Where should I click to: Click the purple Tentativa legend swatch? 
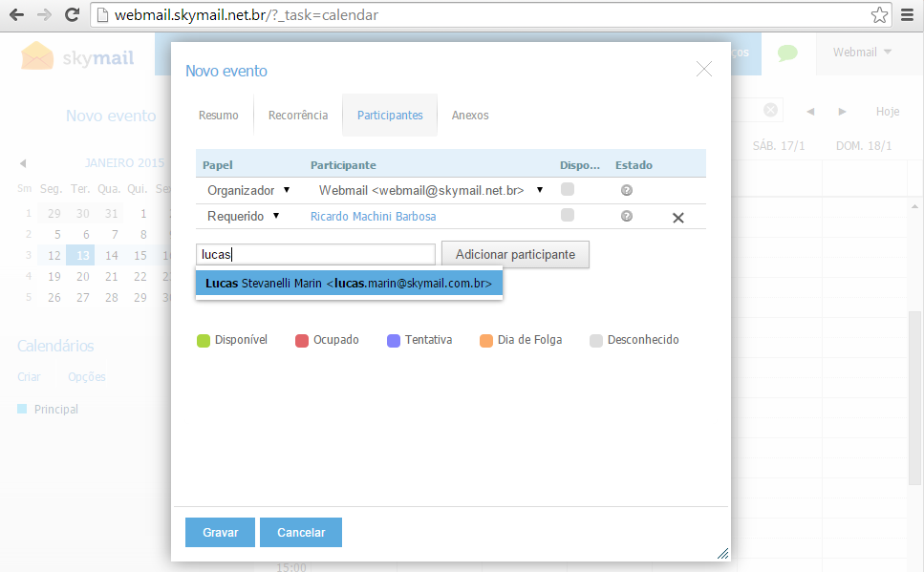(x=394, y=341)
